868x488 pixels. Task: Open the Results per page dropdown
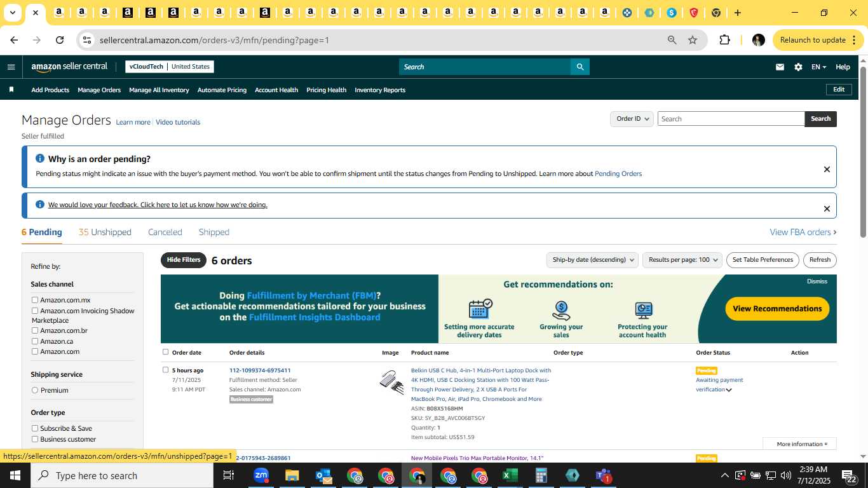click(x=682, y=260)
